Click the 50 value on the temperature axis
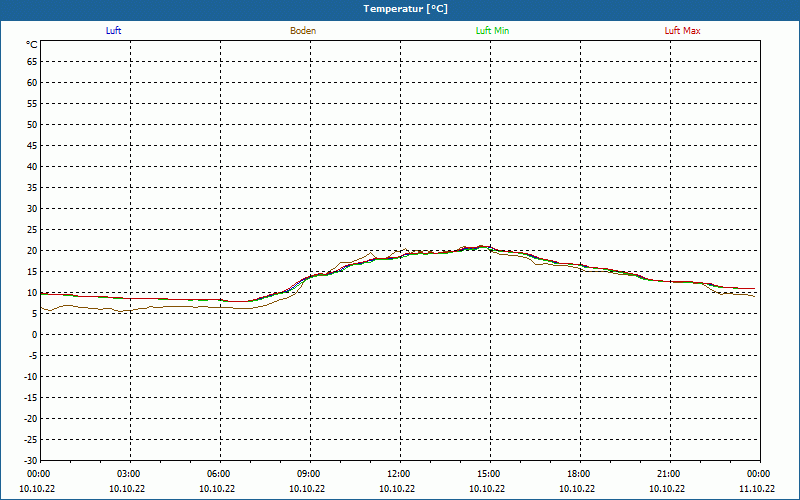The width and height of the screenshot is (800, 500). tap(32, 124)
